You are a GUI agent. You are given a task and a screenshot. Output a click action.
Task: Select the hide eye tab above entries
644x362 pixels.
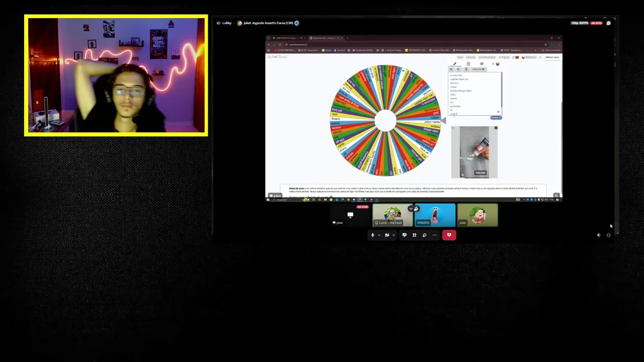(x=481, y=64)
